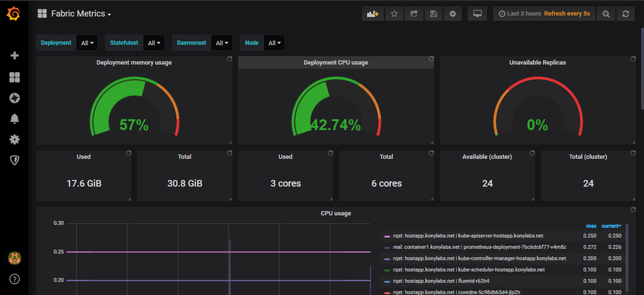Open the Deployment variable All dropdown

pyautogui.click(x=87, y=43)
